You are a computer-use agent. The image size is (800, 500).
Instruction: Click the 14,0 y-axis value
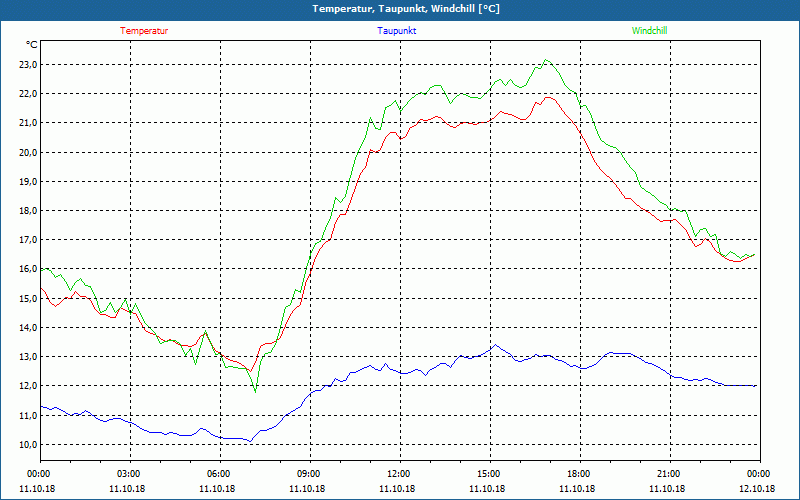coord(29,328)
